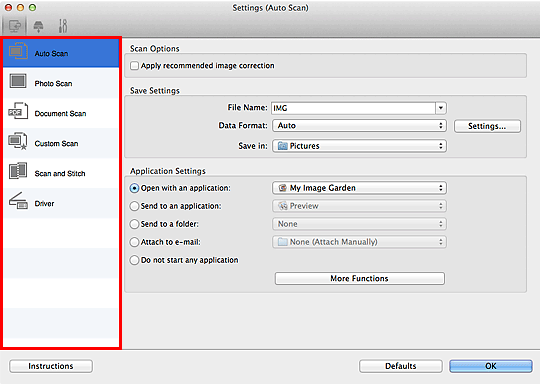540x384 pixels.
Task: Select the Custom Scan label
Action: click(x=56, y=144)
